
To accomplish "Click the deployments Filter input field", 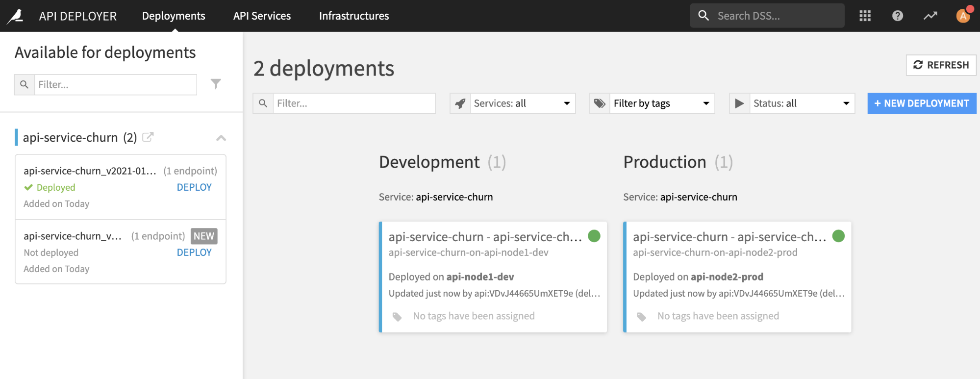I will (x=354, y=103).
